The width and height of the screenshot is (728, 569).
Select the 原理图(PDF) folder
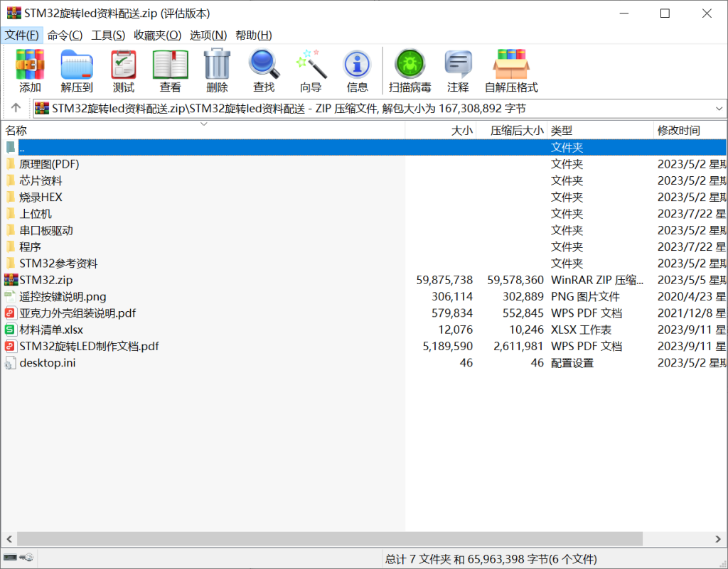click(49, 164)
